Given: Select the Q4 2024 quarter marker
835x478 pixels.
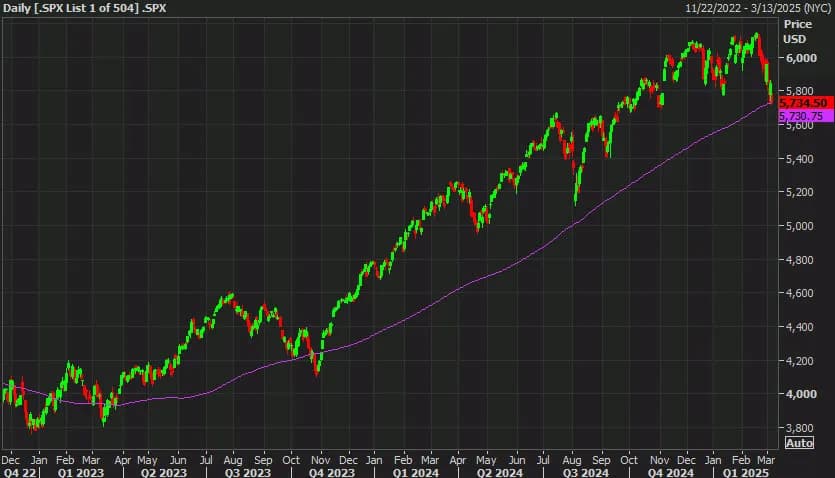Looking at the screenshot, I should pos(666,471).
